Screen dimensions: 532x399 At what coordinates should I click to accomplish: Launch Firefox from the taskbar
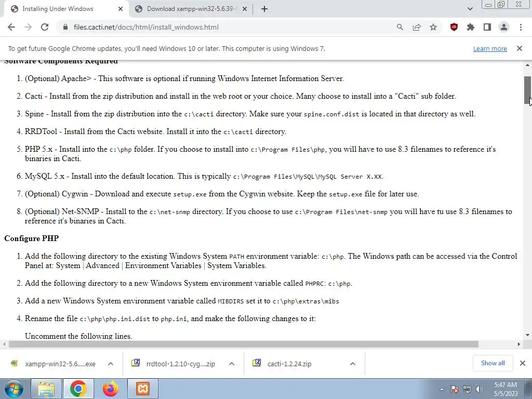pyautogui.click(x=110, y=389)
